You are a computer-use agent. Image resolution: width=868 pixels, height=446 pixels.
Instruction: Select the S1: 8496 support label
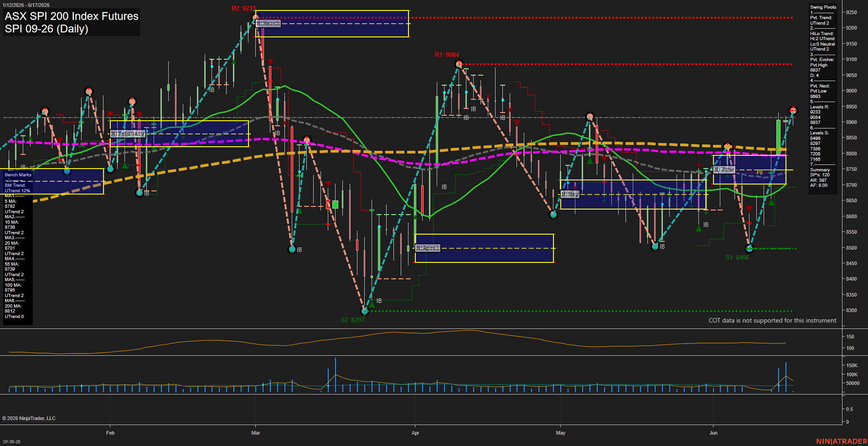[737, 257]
